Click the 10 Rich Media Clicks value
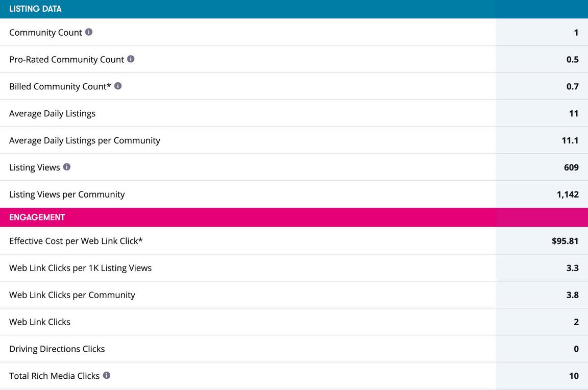This screenshot has width=588, height=390. pos(574,376)
